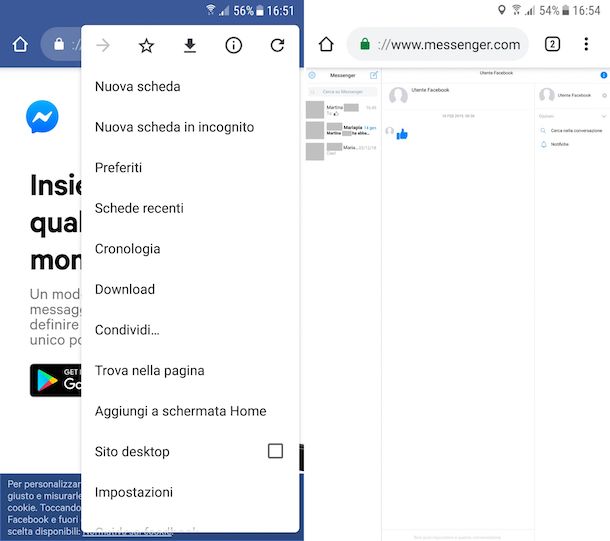Image resolution: width=610 pixels, height=541 pixels.
Task: Tap the compose new message icon
Action: [373, 75]
